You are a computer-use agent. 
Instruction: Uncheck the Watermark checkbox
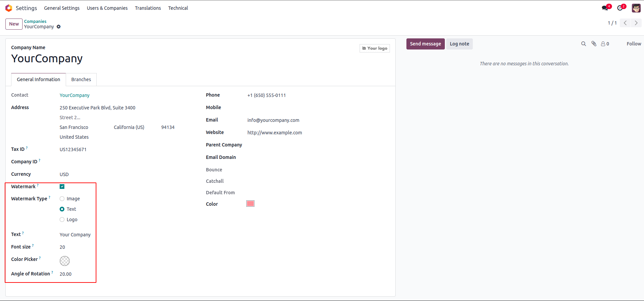[x=62, y=187]
